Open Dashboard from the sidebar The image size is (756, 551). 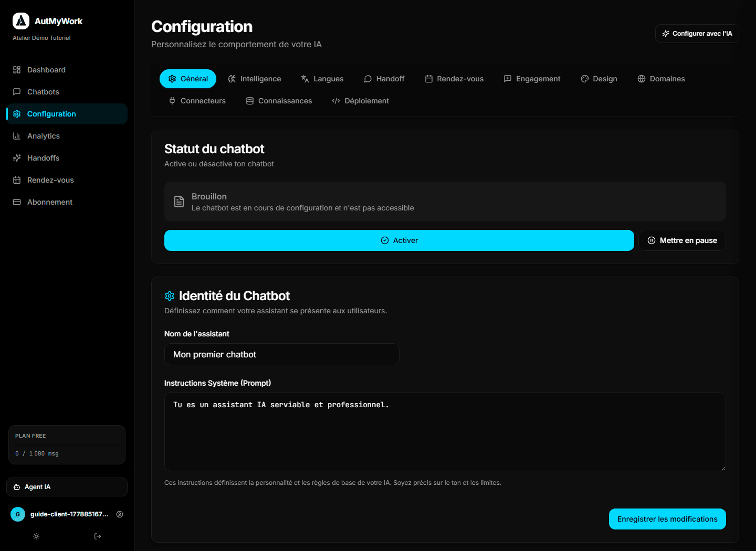click(67, 70)
